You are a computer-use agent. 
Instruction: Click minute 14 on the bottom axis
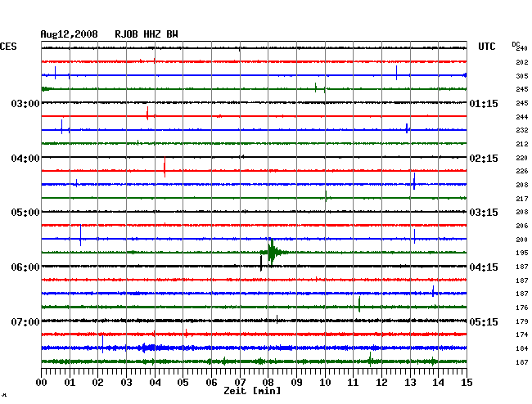pos(438,382)
